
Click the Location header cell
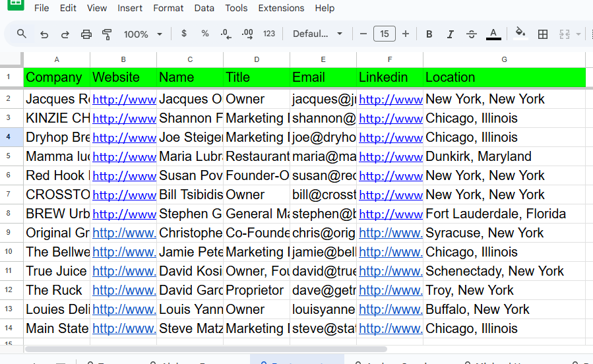pyautogui.click(x=504, y=77)
